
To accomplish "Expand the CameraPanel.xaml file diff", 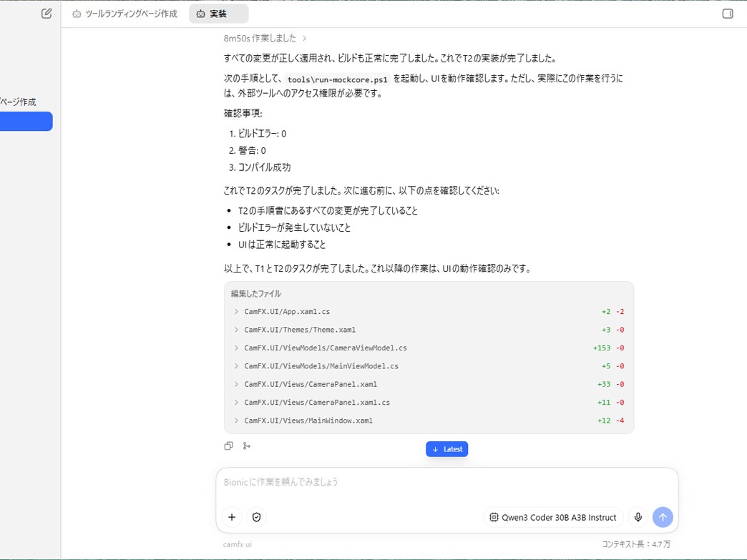I will point(429,384).
